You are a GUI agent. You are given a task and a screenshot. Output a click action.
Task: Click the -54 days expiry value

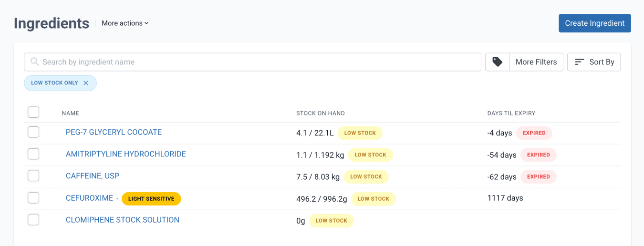coord(502,155)
